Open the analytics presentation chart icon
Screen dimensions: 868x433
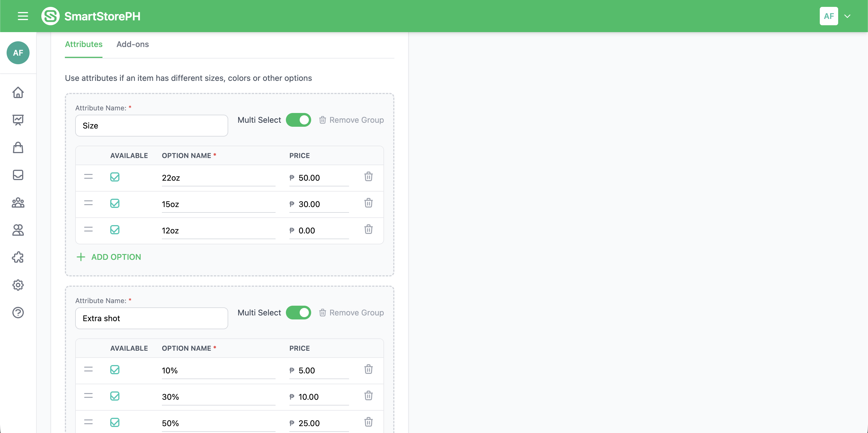pyautogui.click(x=18, y=120)
